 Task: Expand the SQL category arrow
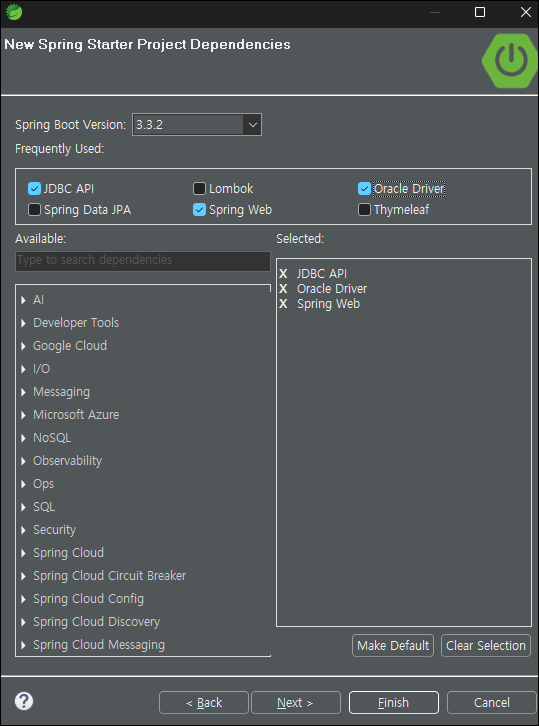click(x=23, y=507)
